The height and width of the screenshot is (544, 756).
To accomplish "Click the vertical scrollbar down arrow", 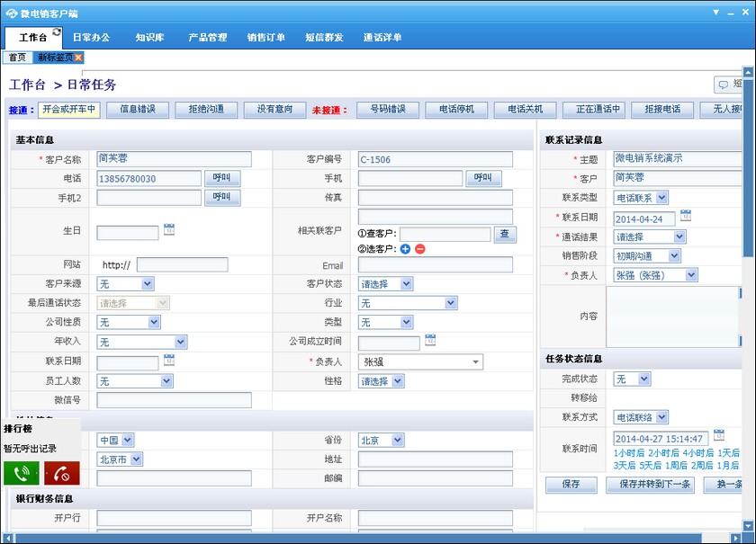I will 748,526.
